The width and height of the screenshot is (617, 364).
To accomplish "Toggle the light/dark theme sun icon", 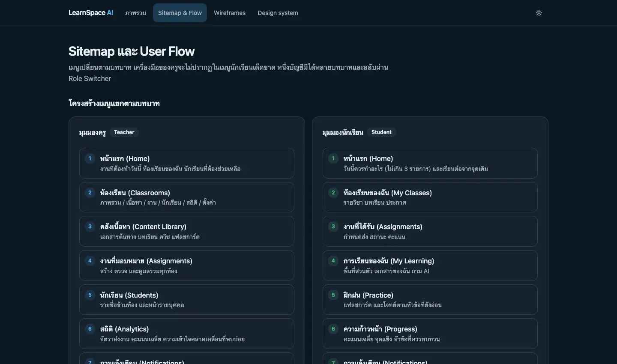I will coord(539,13).
